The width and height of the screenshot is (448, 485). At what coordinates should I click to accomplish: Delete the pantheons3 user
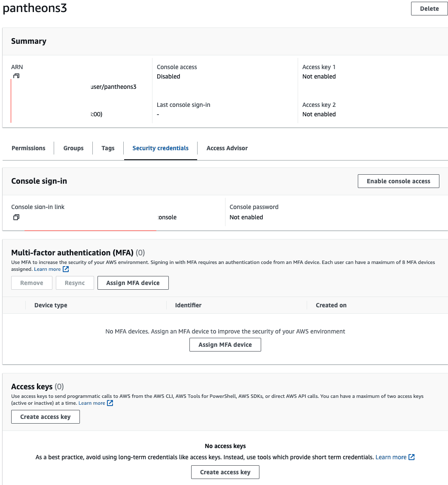429,9
